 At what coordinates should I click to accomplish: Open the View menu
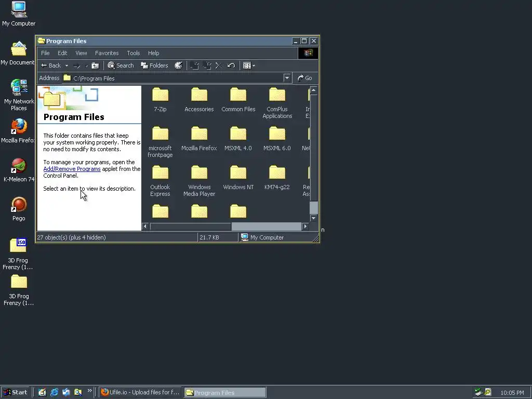[x=81, y=53]
